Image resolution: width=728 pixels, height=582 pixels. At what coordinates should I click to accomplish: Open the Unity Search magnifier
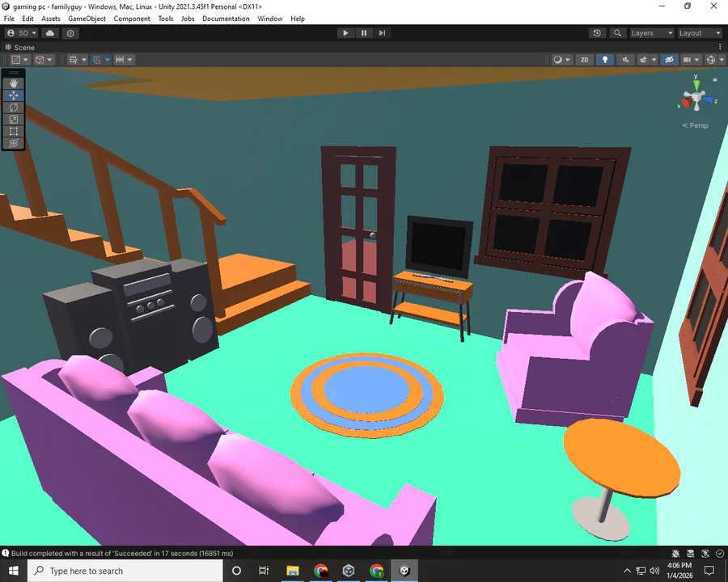[x=617, y=33]
